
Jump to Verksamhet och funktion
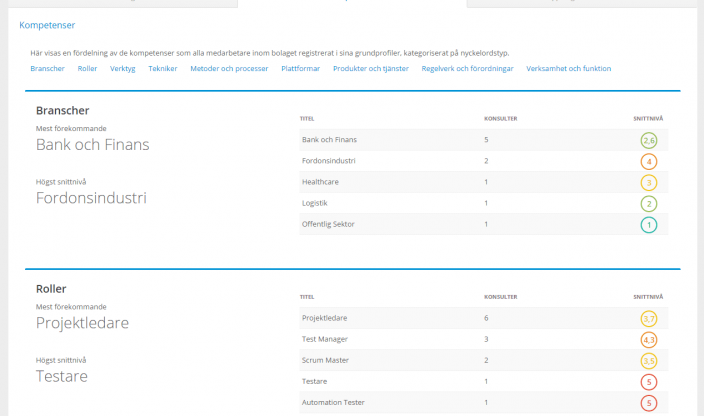point(568,69)
